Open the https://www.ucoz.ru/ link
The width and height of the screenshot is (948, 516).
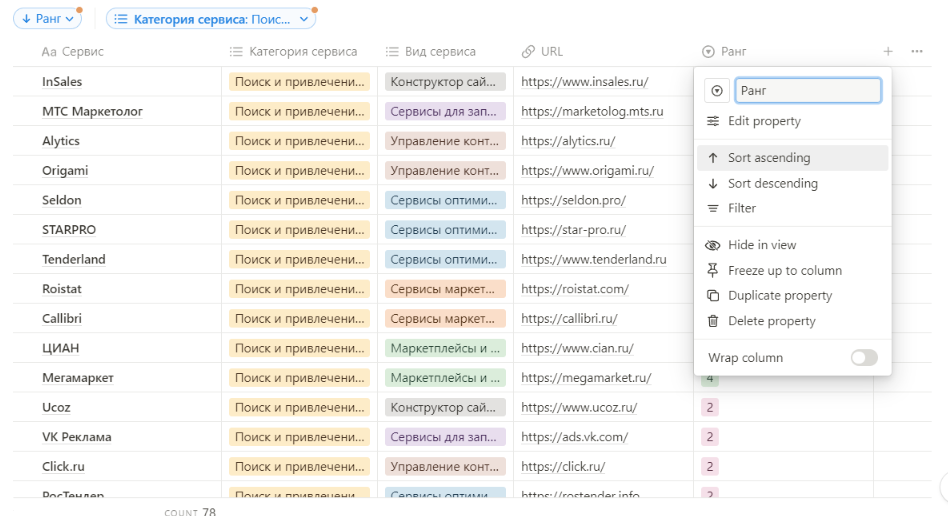click(x=579, y=408)
